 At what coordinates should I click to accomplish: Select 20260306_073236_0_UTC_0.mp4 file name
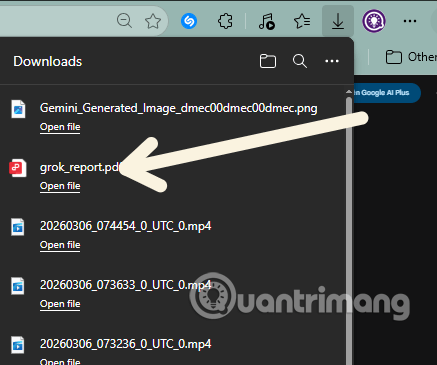point(126,344)
